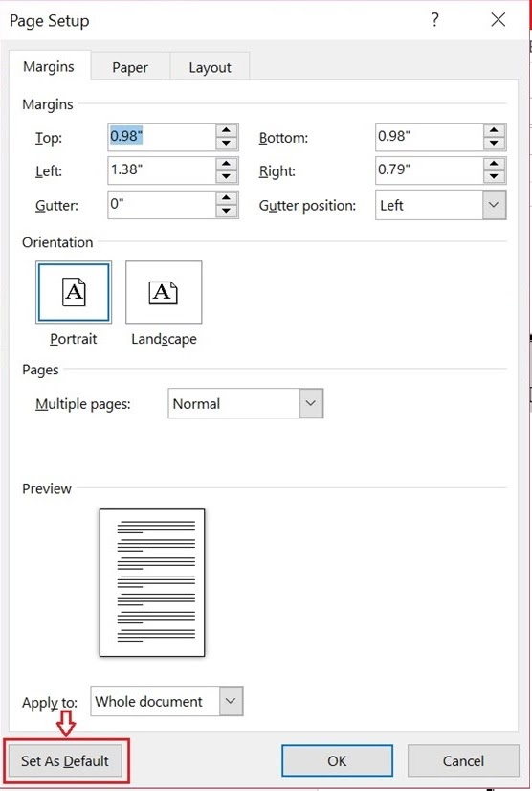The width and height of the screenshot is (532, 791).
Task: Switch to the Layout tab
Action: point(210,67)
